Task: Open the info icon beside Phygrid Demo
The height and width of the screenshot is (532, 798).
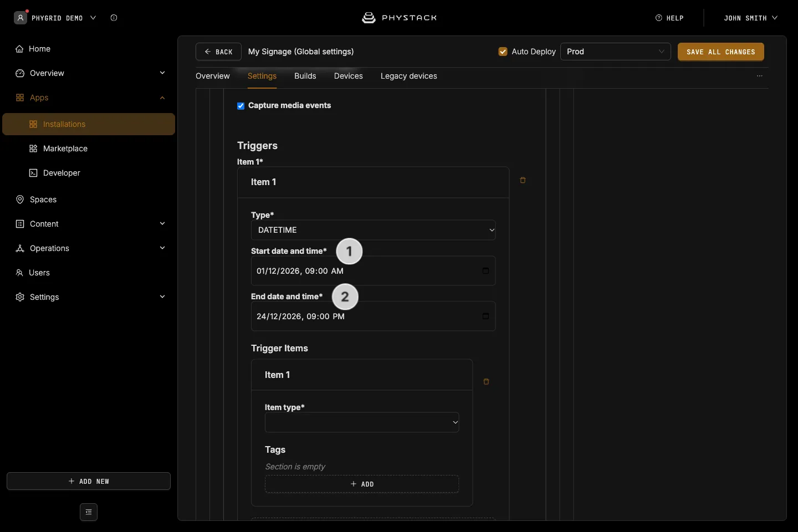Action: pos(114,18)
